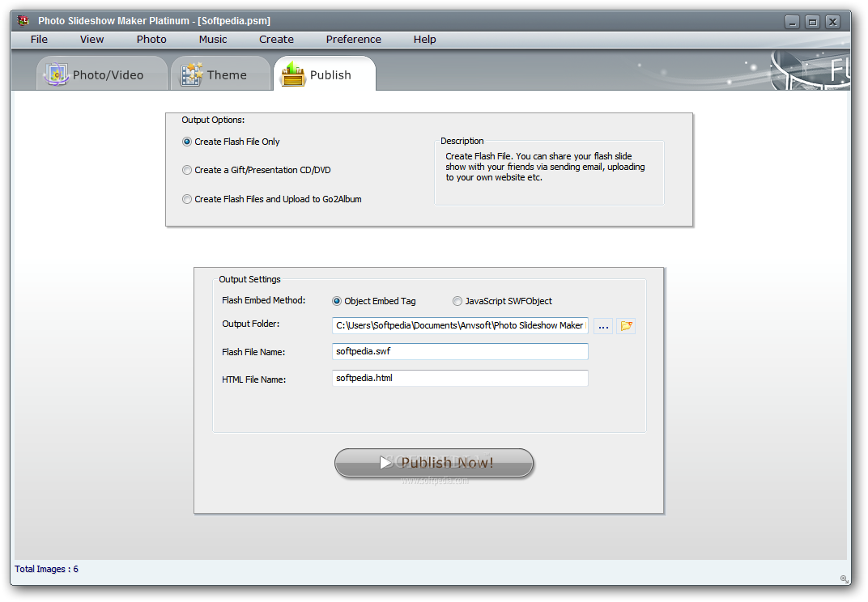
Task: Open the Photo menu
Action: (151, 40)
